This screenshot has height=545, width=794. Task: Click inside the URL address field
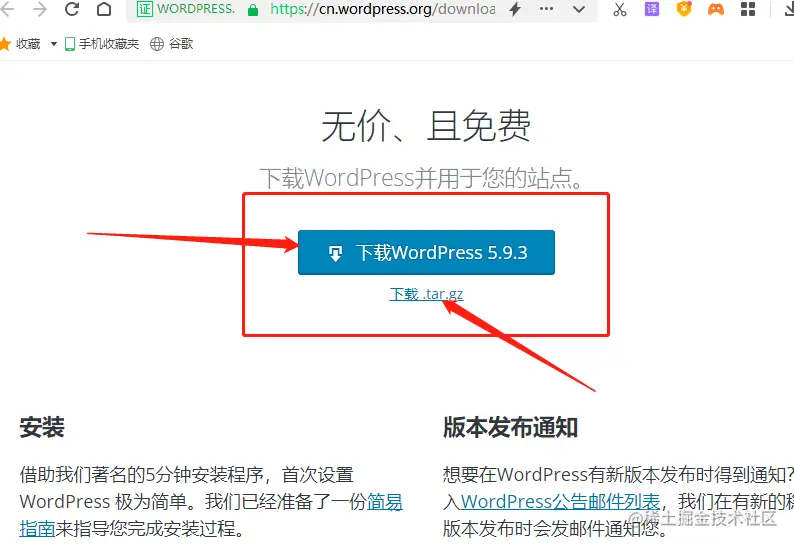pos(382,9)
